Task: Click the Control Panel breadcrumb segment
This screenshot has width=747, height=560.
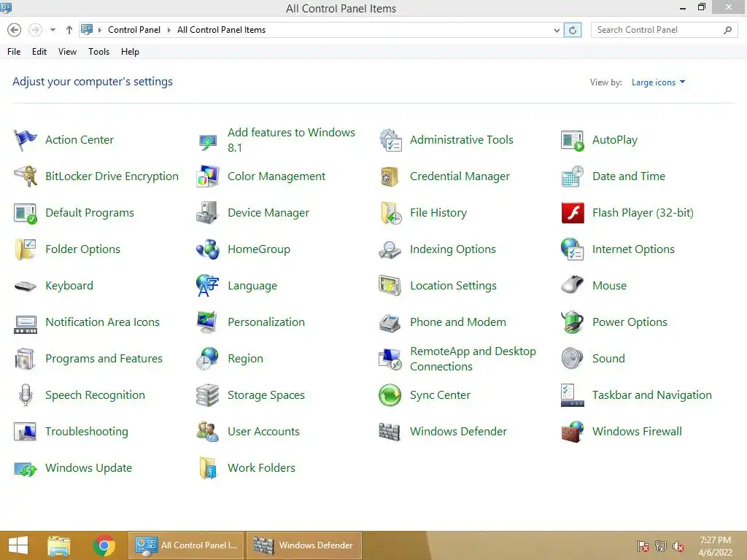Action: pos(134,30)
